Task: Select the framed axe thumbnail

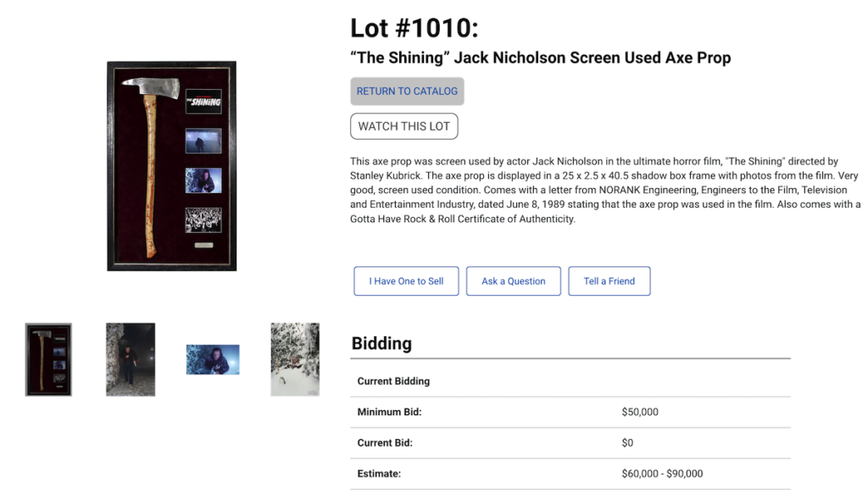Action: click(48, 359)
